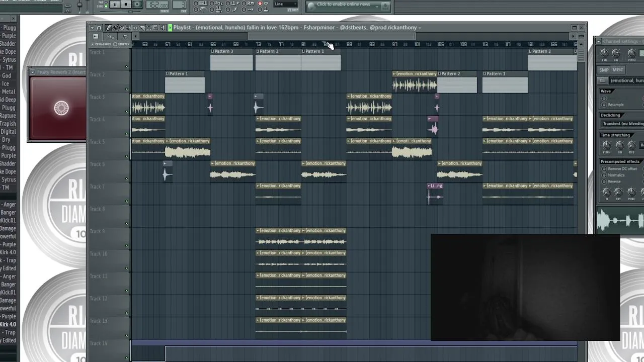Select the mute speaker tool in Playlist toolbar
The image size is (644, 362).
[128, 28]
